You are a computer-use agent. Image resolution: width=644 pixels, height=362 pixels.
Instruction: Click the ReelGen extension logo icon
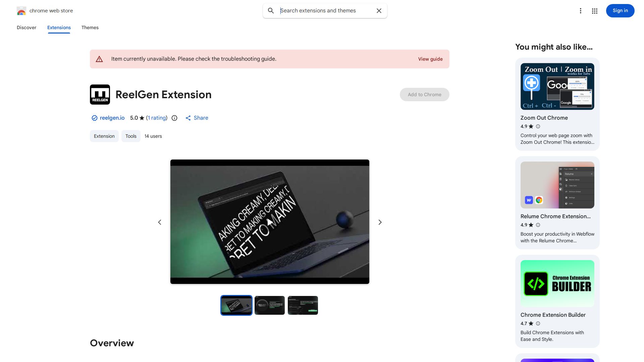point(100,95)
